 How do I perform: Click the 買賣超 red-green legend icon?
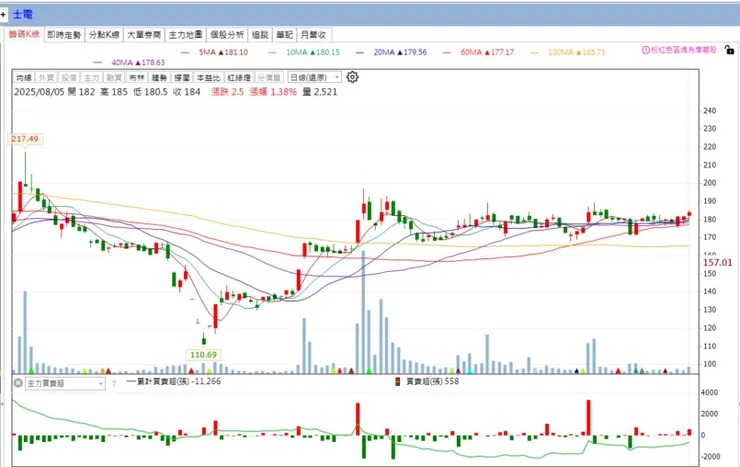(x=397, y=382)
